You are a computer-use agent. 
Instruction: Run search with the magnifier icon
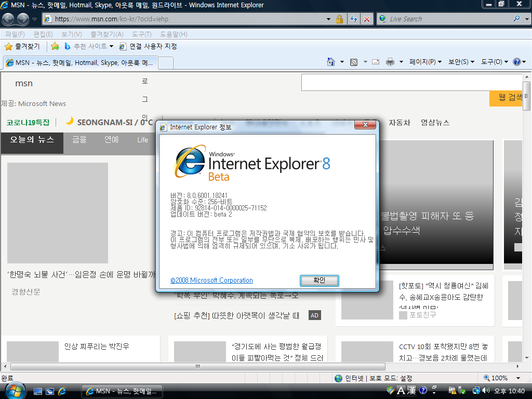(516, 19)
